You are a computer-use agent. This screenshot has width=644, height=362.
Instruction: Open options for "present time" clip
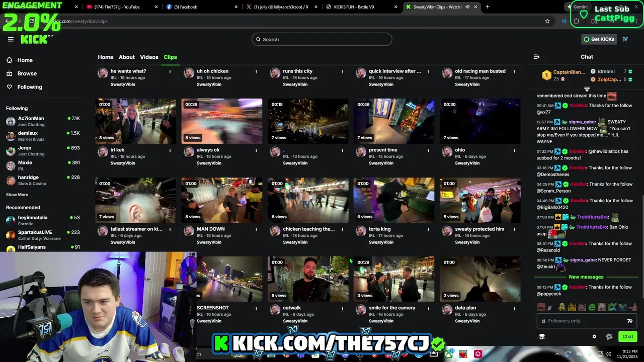tap(428, 150)
